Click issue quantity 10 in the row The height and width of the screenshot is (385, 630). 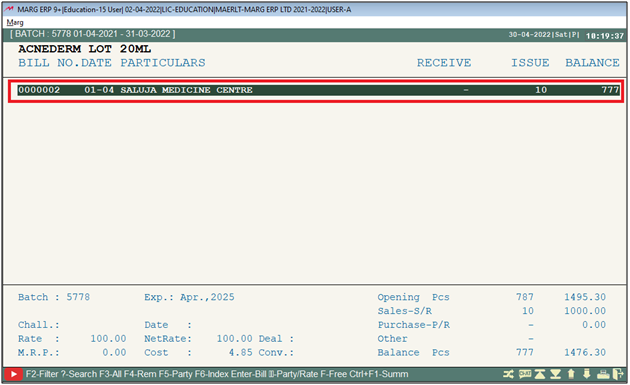pyautogui.click(x=541, y=90)
